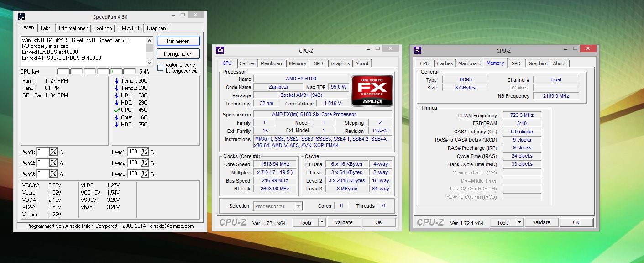
Task: Click blue down arrow beside HD1 temperature
Action: (x=117, y=95)
